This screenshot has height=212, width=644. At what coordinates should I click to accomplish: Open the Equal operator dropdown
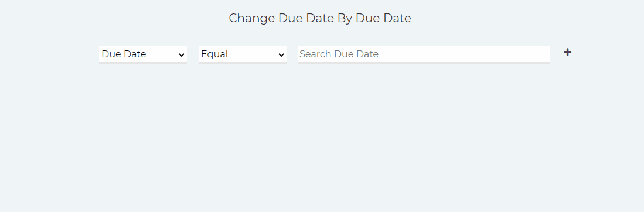243,54
